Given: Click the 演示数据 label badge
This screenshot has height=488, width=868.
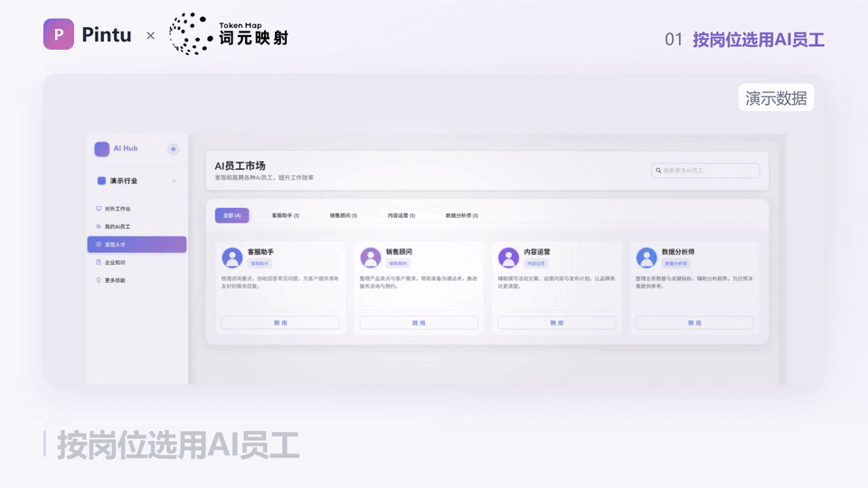Looking at the screenshot, I should pos(776,98).
